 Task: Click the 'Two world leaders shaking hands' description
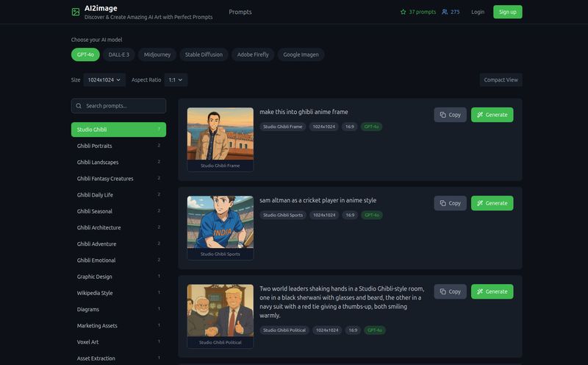tap(342, 302)
